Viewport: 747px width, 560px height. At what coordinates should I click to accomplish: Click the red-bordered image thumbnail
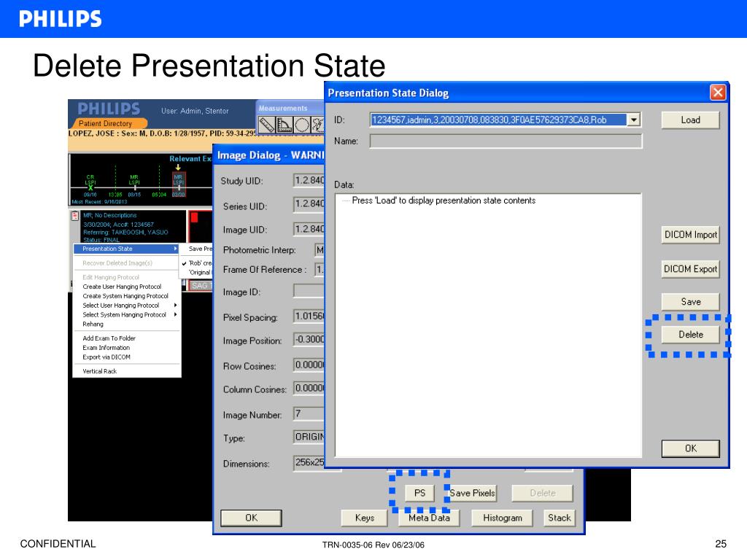coord(201,227)
